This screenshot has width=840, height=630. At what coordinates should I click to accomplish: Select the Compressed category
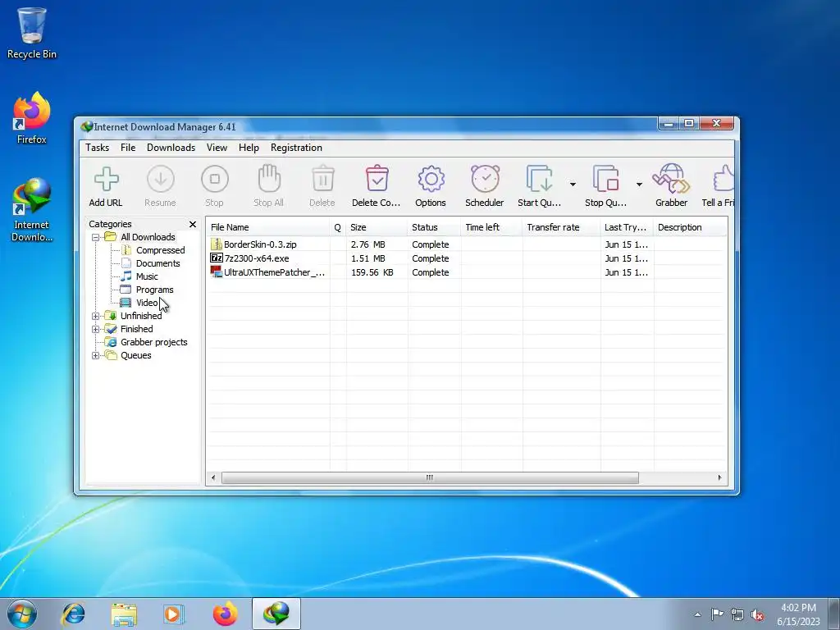(x=160, y=250)
